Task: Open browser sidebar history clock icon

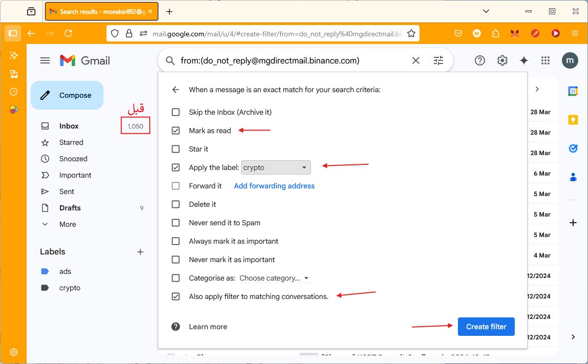Action: pos(13,92)
